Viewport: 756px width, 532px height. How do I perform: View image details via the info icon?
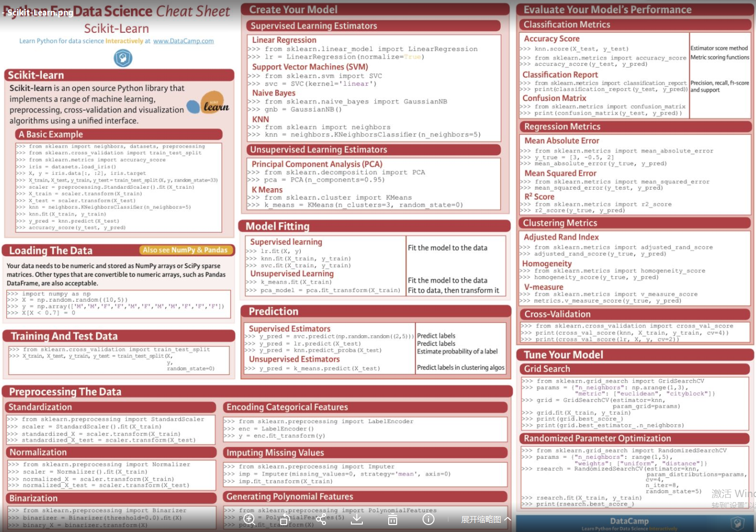pyautogui.click(x=428, y=519)
